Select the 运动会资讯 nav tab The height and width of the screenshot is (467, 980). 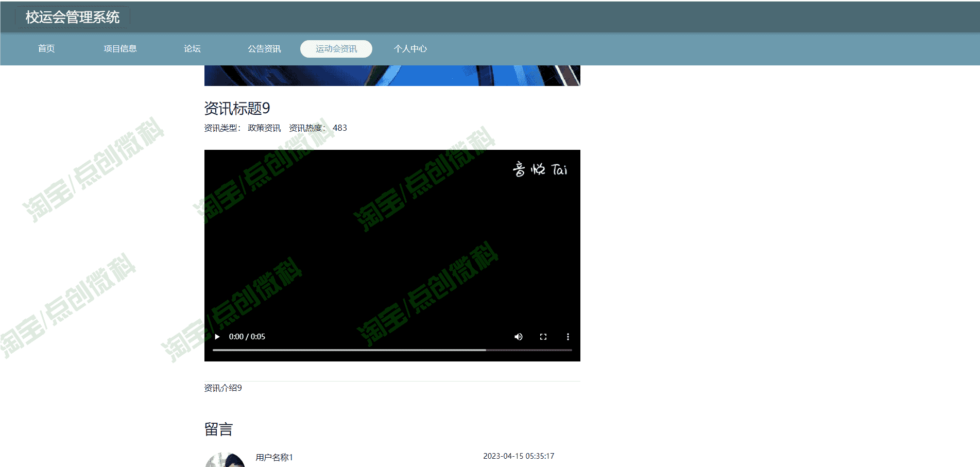coord(336,49)
